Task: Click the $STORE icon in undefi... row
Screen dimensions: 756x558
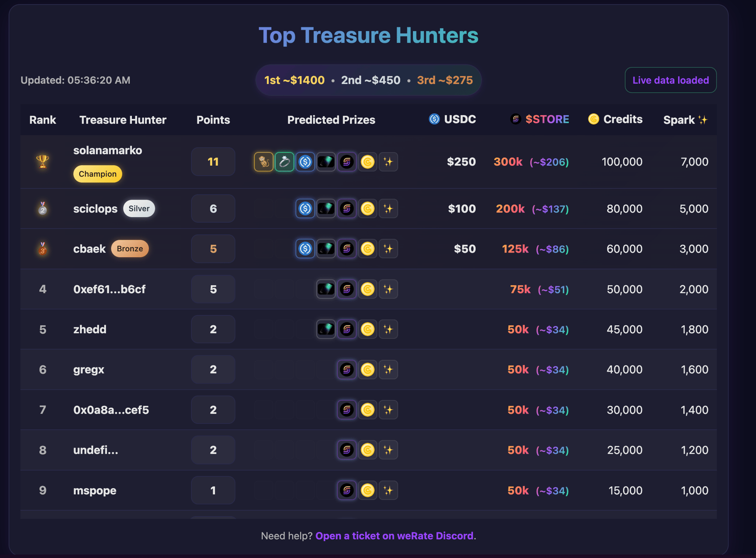Action: (x=347, y=450)
